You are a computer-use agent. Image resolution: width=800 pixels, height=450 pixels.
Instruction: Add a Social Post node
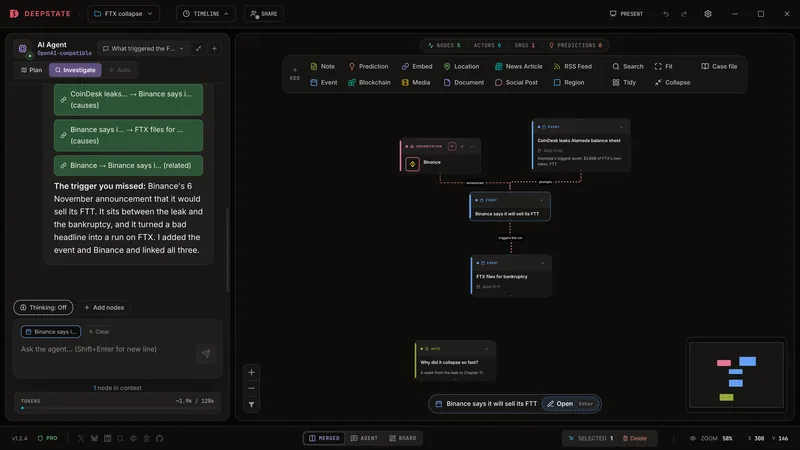(516, 82)
